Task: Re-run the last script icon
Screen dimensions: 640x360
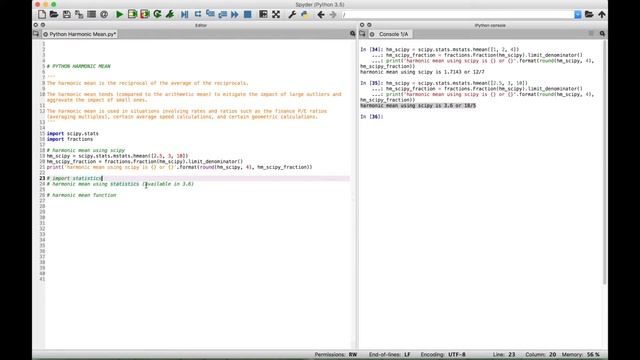Action: click(157, 14)
